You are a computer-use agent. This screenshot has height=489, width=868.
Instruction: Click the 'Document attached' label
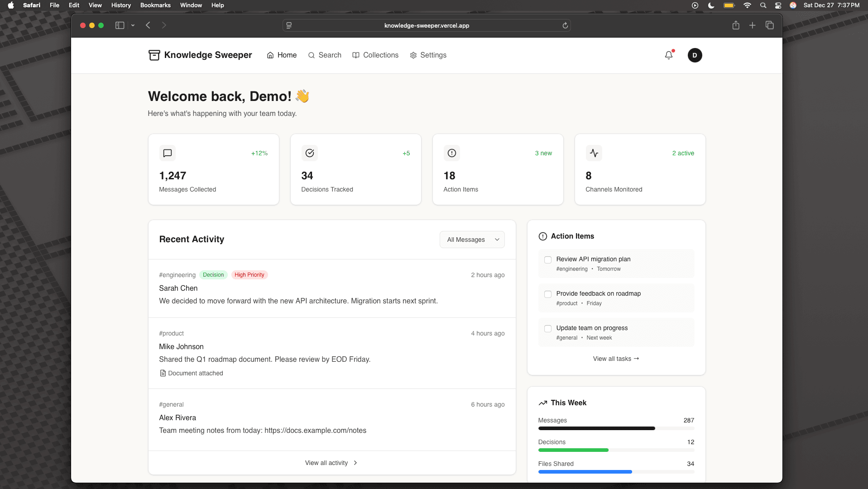point(196,373)
